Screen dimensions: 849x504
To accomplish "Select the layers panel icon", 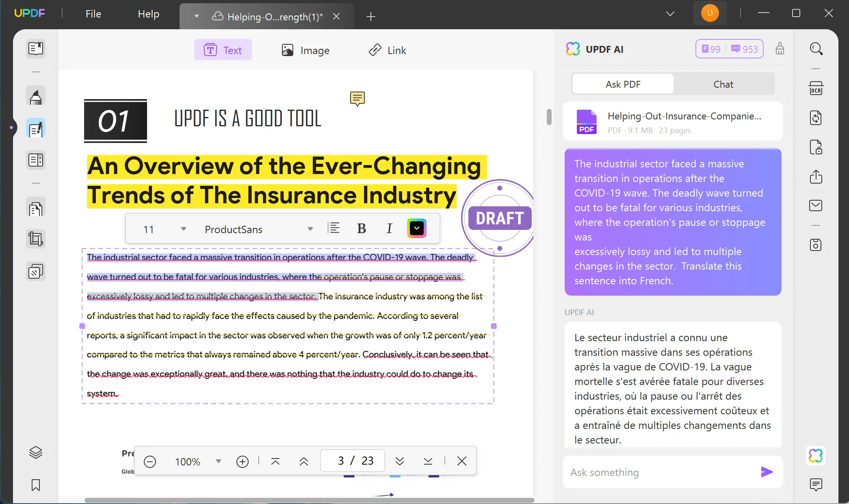I will click(x=35, y=452).
